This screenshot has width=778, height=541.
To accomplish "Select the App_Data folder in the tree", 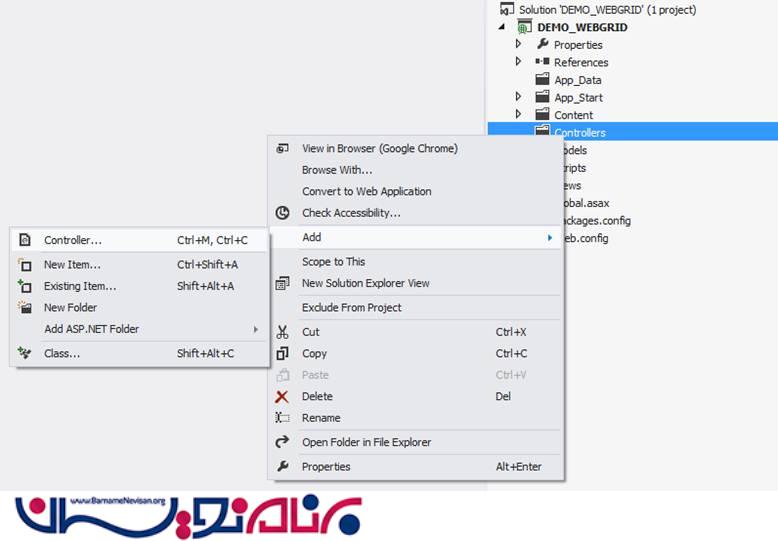I will pos(578,80).
